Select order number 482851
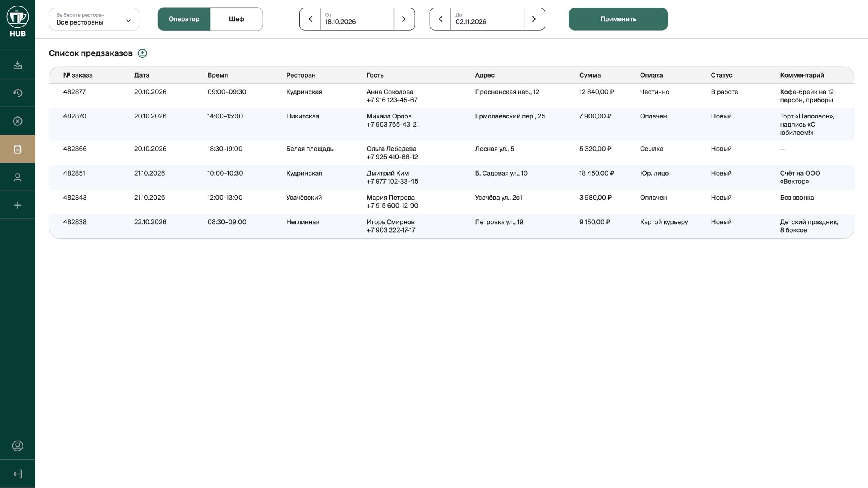Image resolution: width=868 pixels, height=488 pixels. (74, 173)
